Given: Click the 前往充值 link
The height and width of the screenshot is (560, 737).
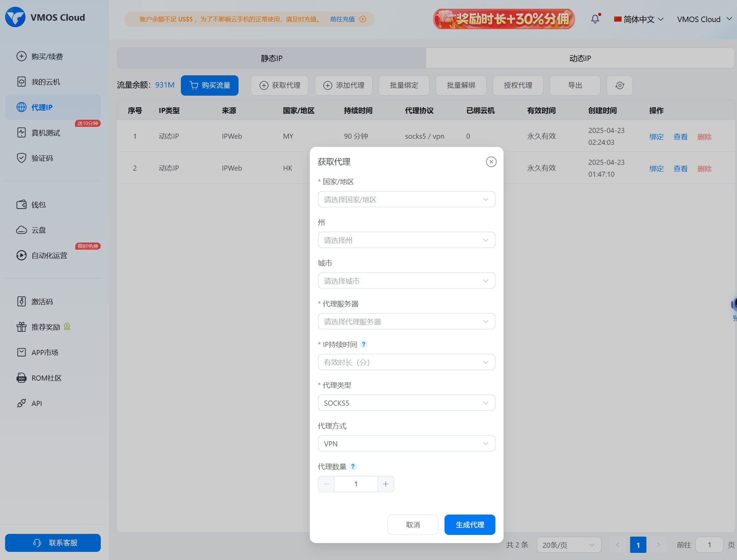Looking at the screenshot, I should pyautogui.click(x=342, y=19).
